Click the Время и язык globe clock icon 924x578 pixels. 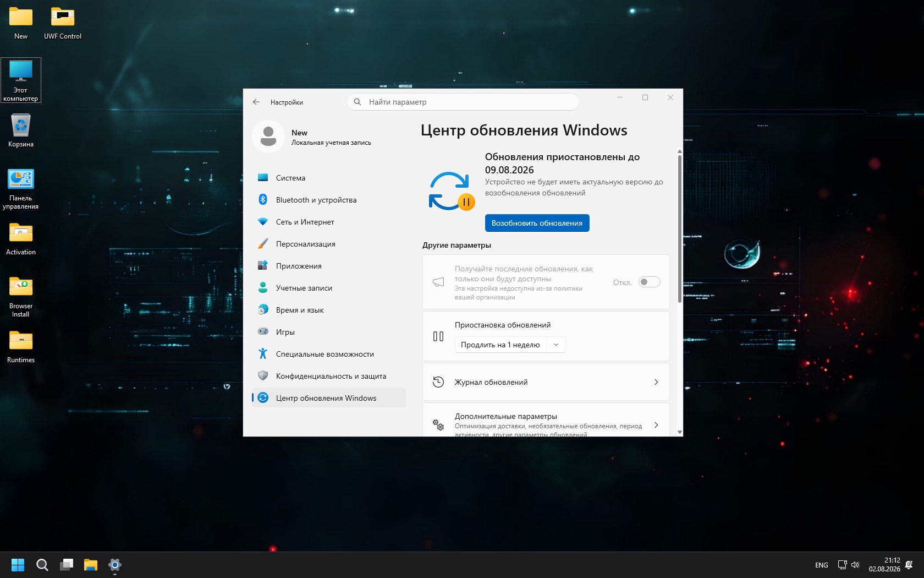point(263,310)
